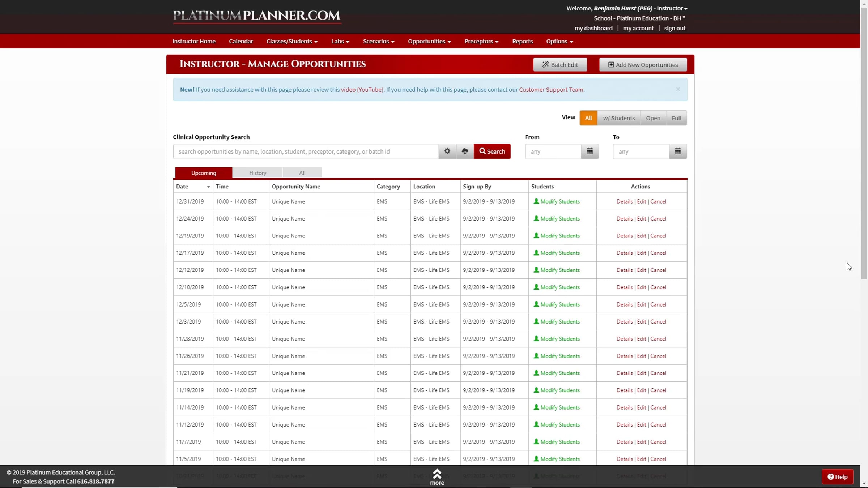Expand the instructor account dropdown
This screenshot has width=868, height=488.
tap(672, 8)
